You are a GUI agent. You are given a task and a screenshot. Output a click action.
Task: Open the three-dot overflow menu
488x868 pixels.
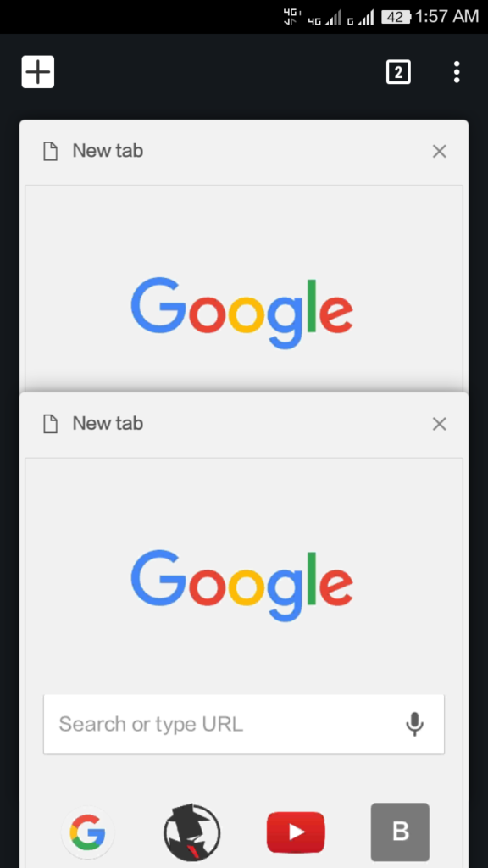click(x=457, y=72)
